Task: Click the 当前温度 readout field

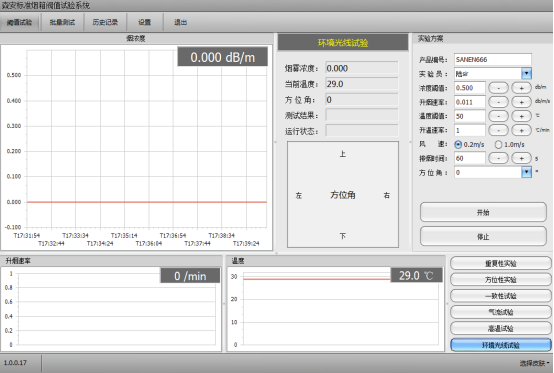Action: (362, 84)
